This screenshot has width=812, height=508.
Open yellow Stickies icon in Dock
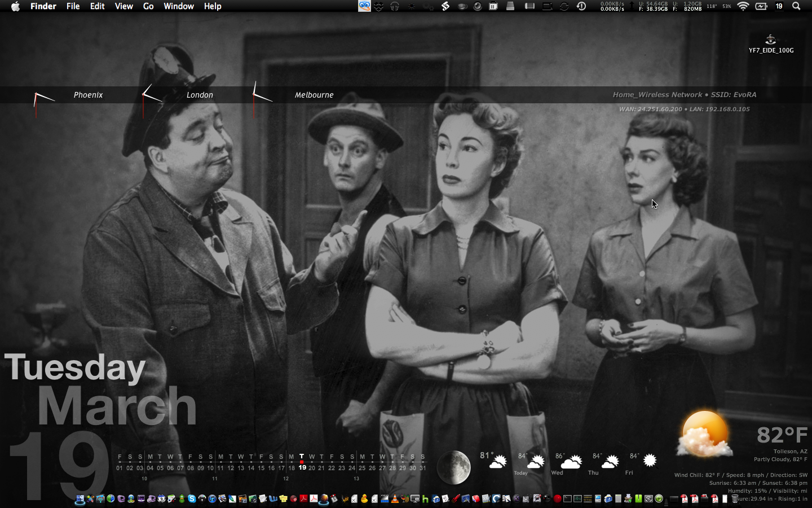pyautogui.click(x=283, y=499)
